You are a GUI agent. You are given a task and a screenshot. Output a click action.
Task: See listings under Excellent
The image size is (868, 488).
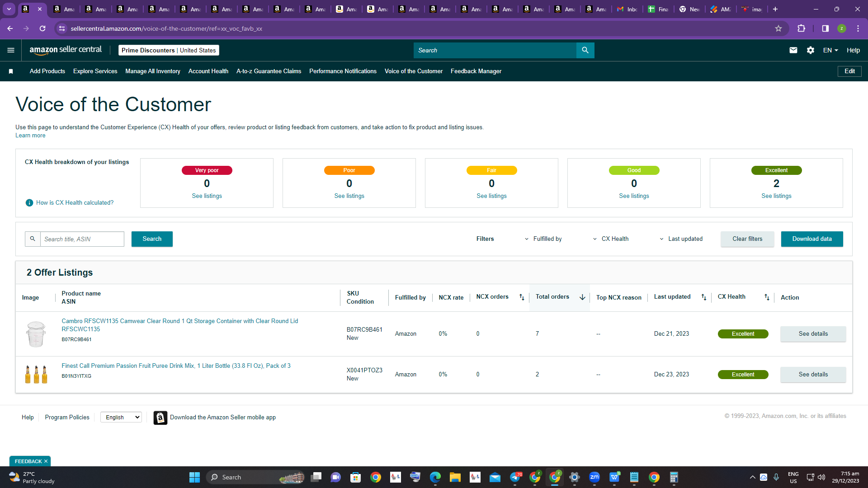pos(776,196)
